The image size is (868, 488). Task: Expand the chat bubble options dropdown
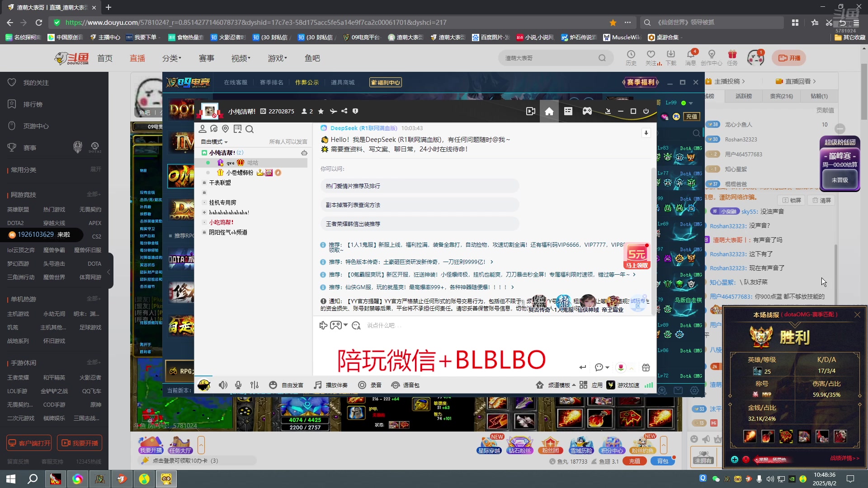click(607, 367)
